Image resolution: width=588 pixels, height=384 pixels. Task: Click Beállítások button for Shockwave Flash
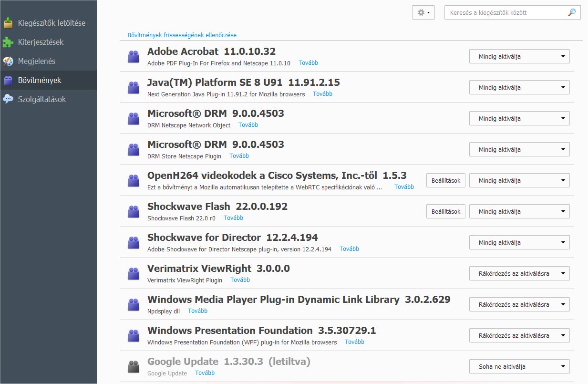coord(445,211)
